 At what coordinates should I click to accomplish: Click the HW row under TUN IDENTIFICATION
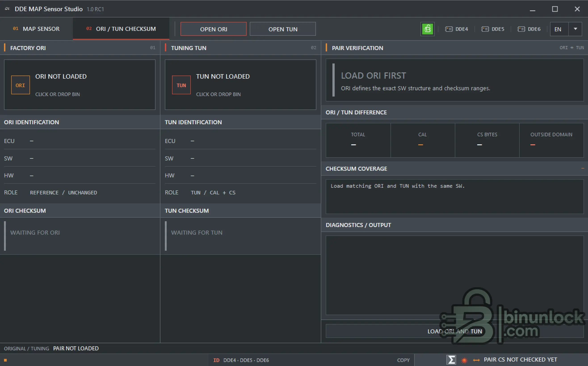click(241, 175)
